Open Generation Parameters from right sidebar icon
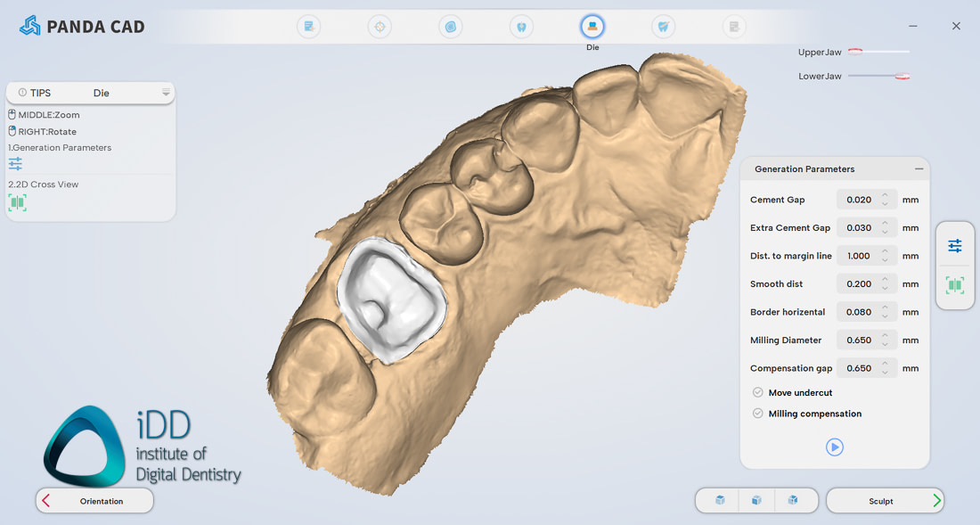The height and width of the screenshot is (525, 980). (x=955, y=246)
